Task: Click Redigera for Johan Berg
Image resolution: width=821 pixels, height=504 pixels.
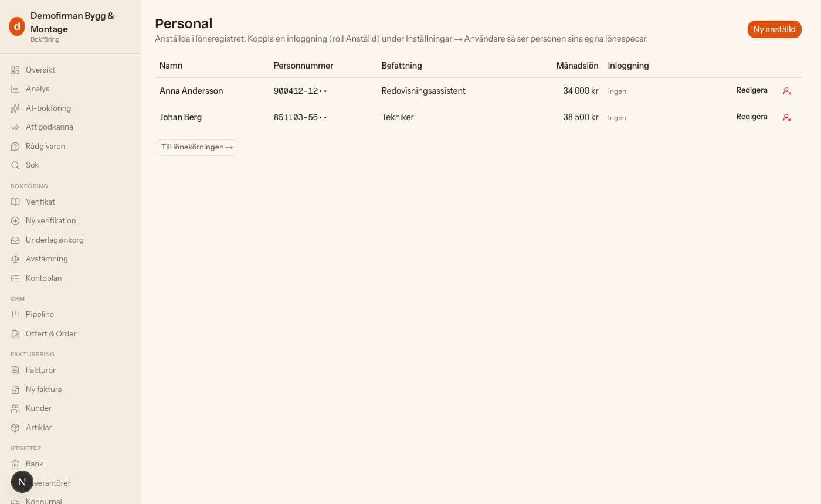Action: [752, 117]
